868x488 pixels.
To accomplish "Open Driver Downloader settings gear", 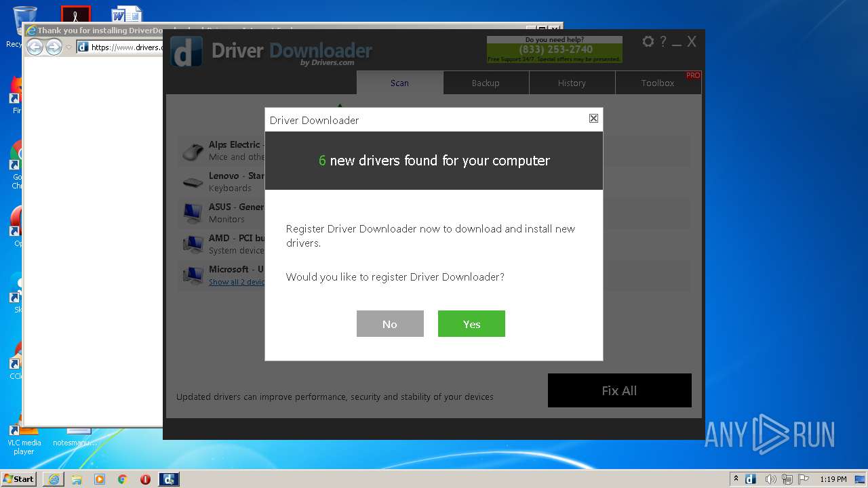I will 648,41.
